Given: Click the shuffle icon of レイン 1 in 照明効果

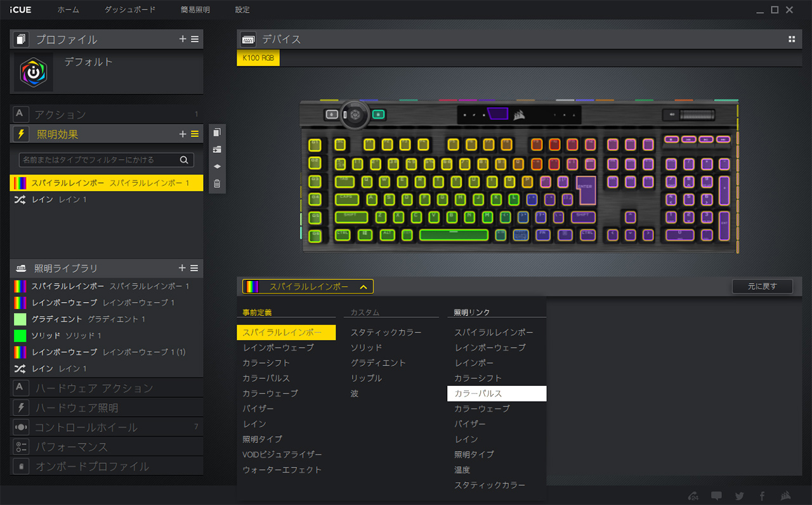Looking at the screenshot, I should coord(20,200).
